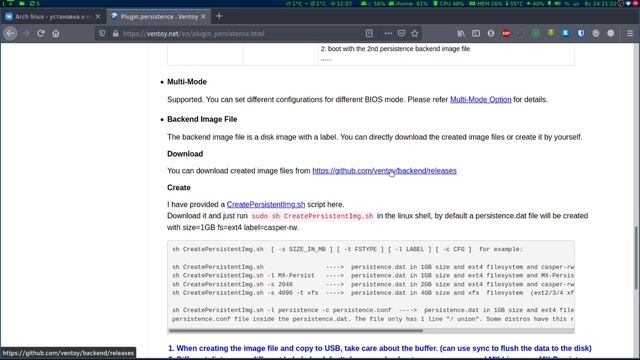This screenshot has width=640, height=360.
Task: Open a new browser tab
Action: tap(219, 16)
